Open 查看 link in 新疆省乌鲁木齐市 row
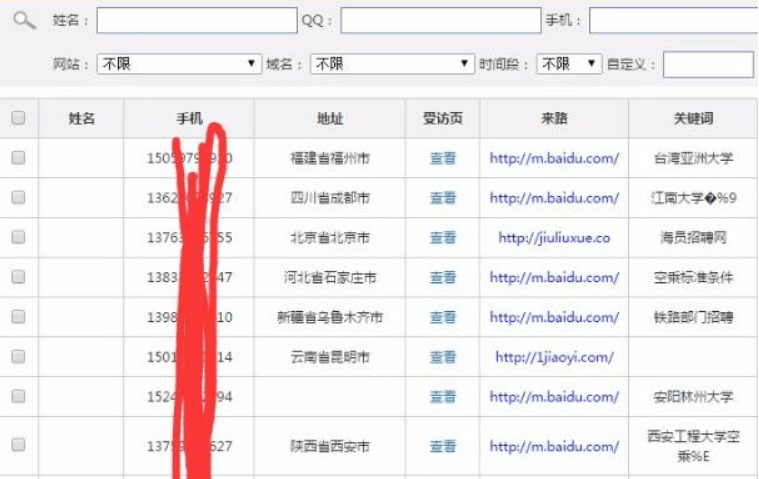The height and width of the screenshot is (479, 759). click(x=443, y=317)
